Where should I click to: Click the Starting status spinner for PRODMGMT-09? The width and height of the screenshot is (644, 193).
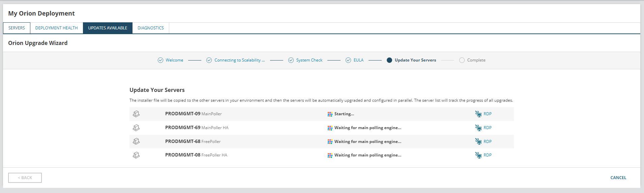coord(330,114)
